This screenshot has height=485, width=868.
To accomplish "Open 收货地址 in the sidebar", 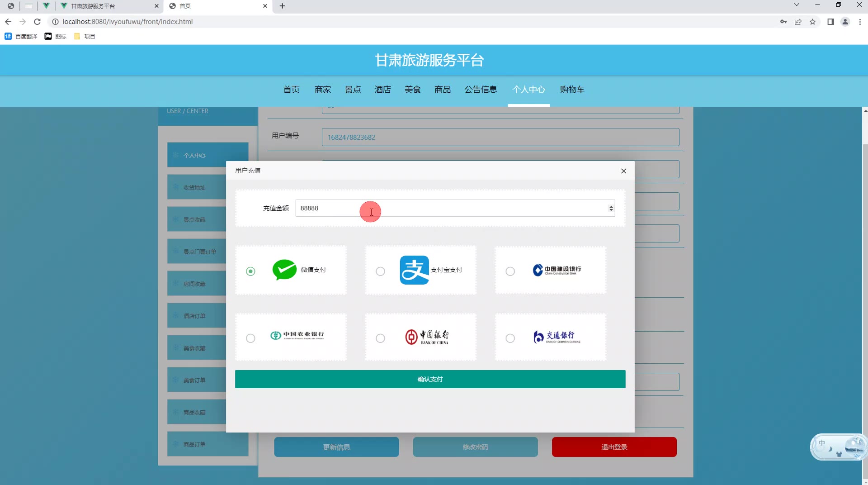I will 197,187.
